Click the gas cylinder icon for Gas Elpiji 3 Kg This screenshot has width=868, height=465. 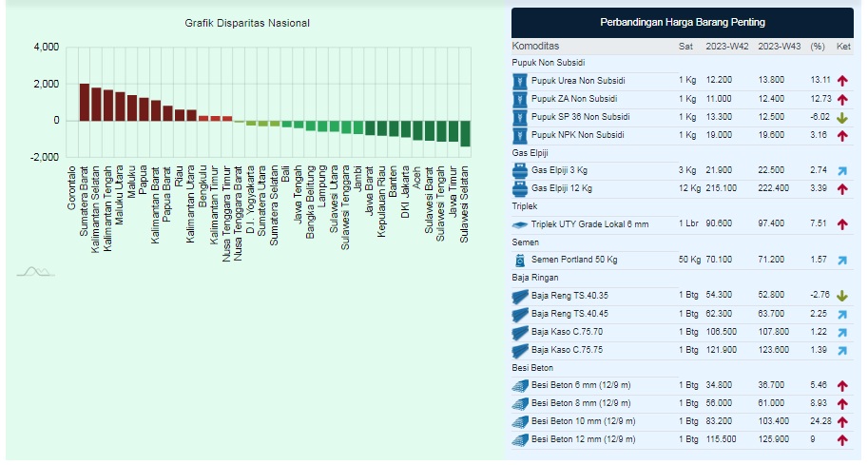(x=520, y=170)
